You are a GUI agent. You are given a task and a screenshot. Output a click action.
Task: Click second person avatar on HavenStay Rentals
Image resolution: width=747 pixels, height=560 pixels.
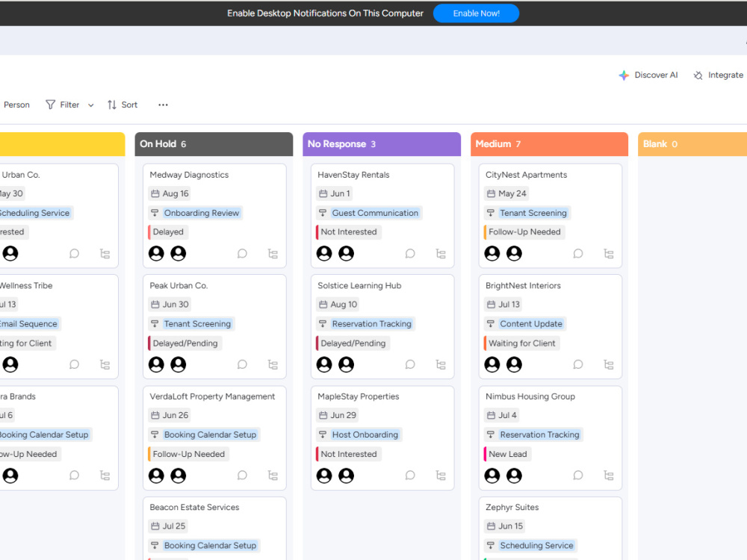347,253
